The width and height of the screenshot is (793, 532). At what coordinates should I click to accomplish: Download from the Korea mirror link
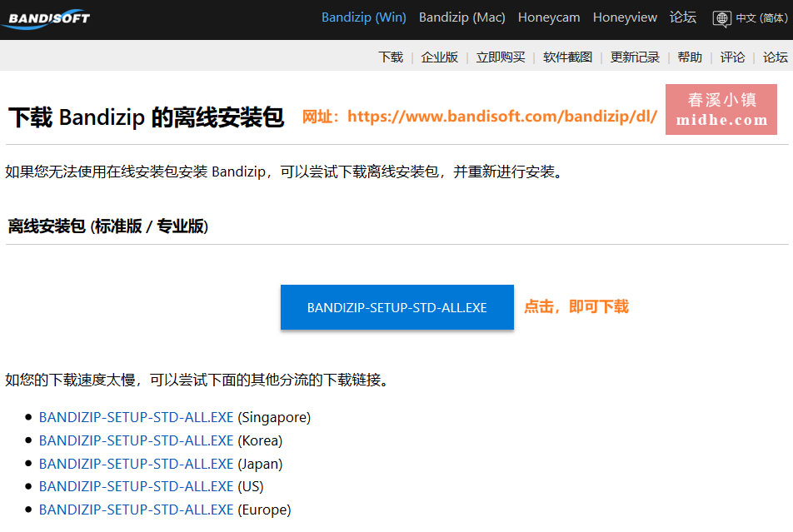[136, 440]
